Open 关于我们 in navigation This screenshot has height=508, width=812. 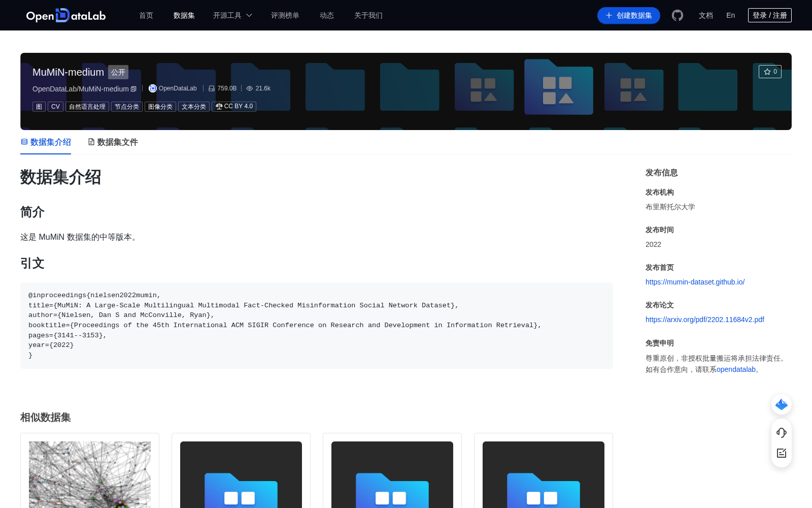[x=368, y=15]
